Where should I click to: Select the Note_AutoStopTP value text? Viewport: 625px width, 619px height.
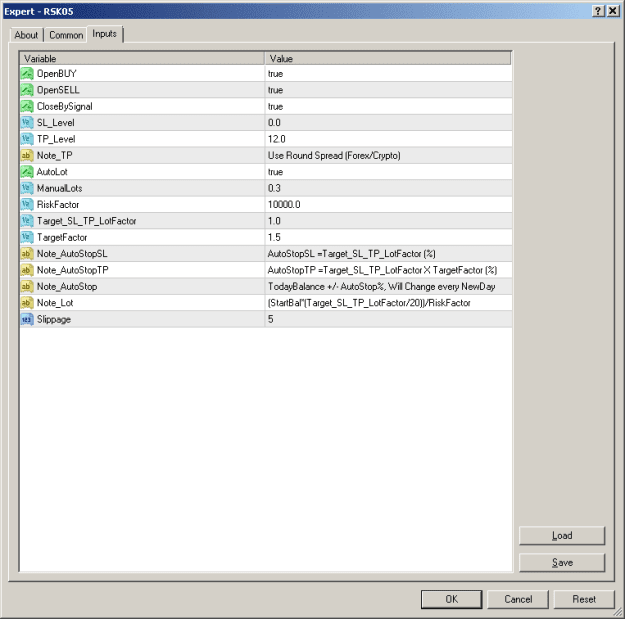(x=382, y=270)
